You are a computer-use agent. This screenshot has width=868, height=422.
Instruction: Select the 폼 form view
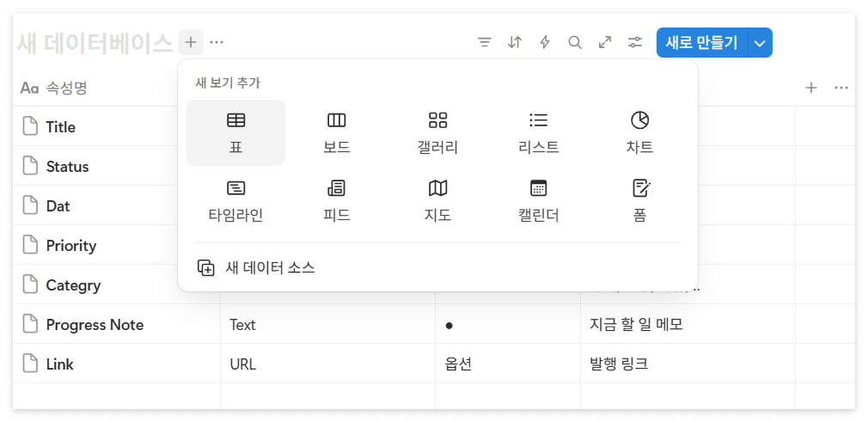click(x=640, y=200)
